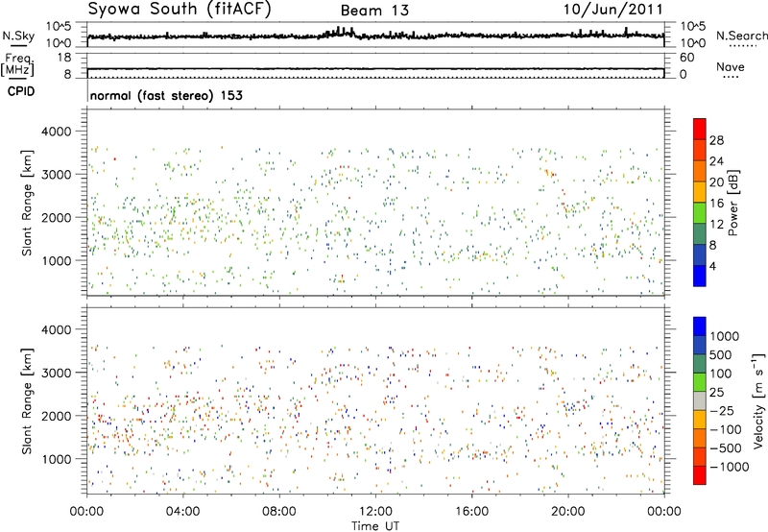Click the 'Beam 13' label
The image size is (768, 532).
pos(374,11)
